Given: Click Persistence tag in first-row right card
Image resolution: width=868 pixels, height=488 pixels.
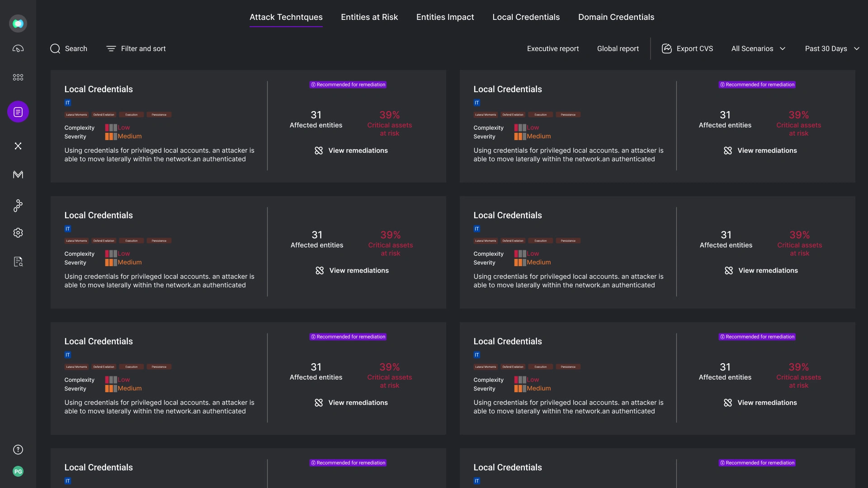Looking at the screenshot, I should 568,115.
